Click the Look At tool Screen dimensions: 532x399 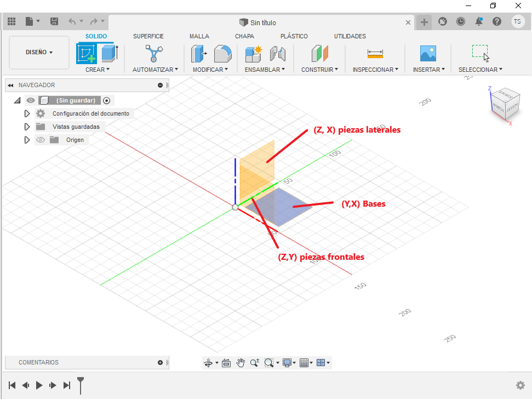(x=226, y=363)
